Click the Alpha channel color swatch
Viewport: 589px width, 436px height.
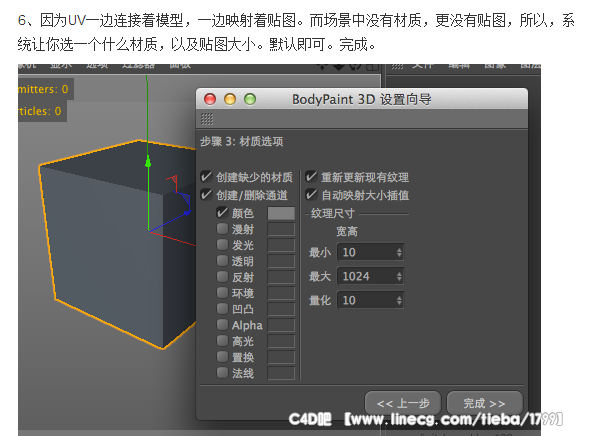281,325
